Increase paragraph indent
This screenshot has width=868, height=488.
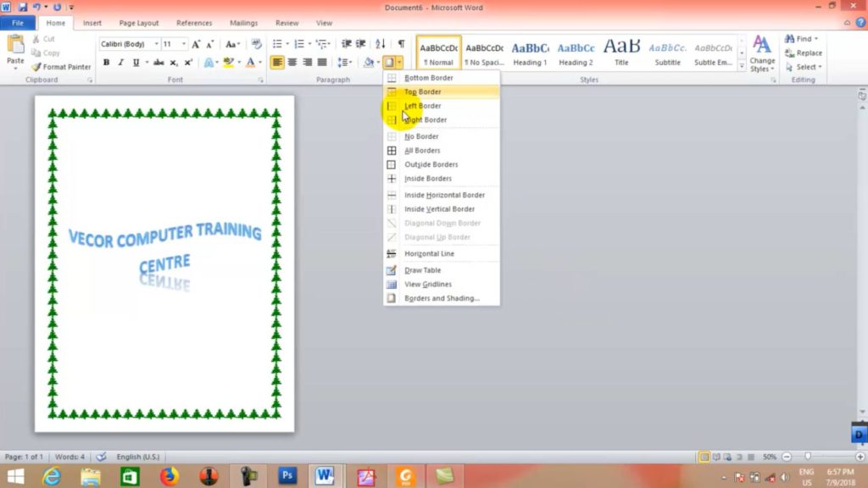361,44
